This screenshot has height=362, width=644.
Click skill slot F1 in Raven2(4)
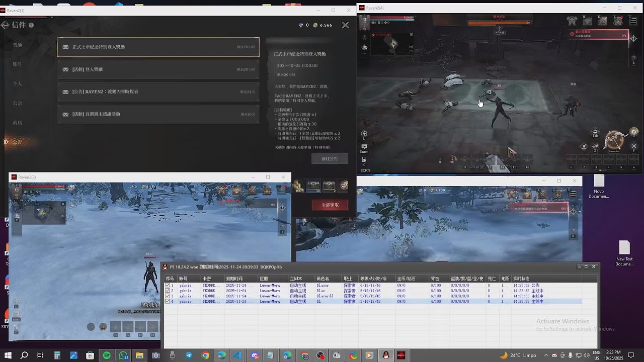point(465,160)
